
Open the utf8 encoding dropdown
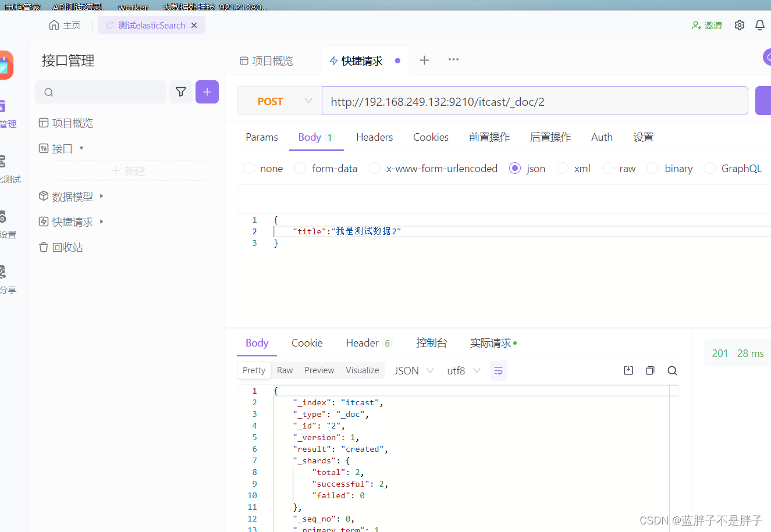click(464, 370)
